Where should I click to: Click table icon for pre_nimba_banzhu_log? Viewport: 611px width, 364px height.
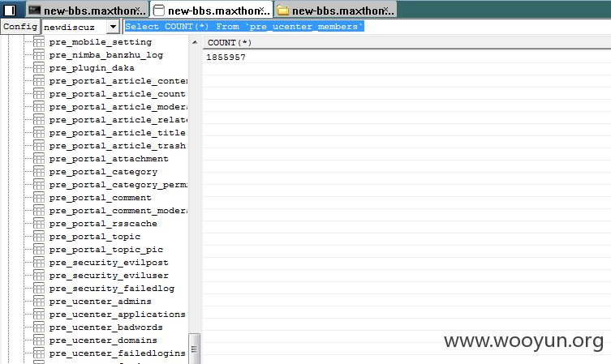coord(39,55)
